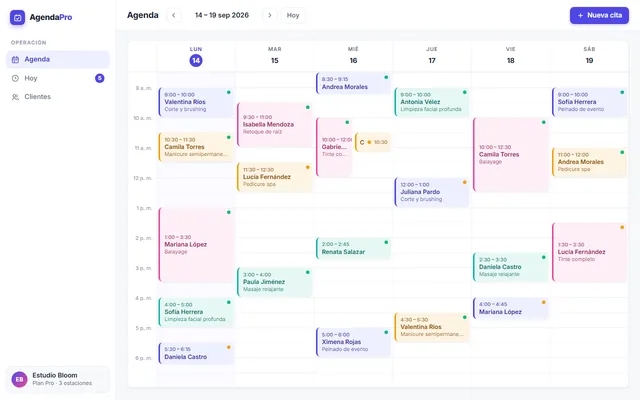Screen dimensions: 640x400
Task: Open Valentina Ríos Corte y brushing appointment
Action: [196, 102]
